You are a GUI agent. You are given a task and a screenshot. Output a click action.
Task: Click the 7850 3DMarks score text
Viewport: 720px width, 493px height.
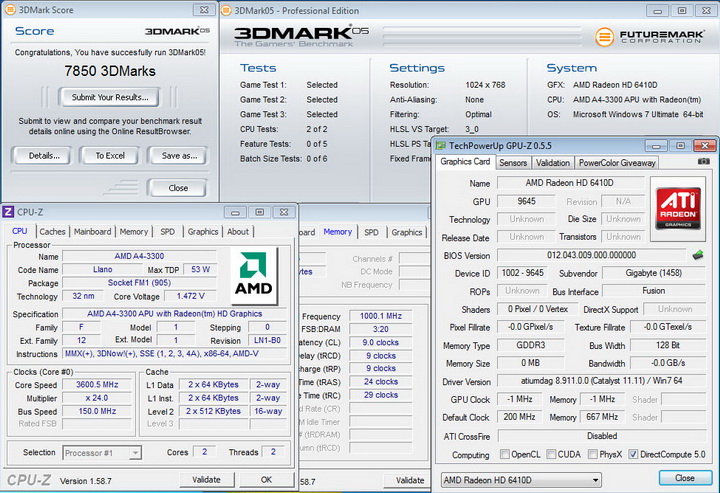(110, 71)
